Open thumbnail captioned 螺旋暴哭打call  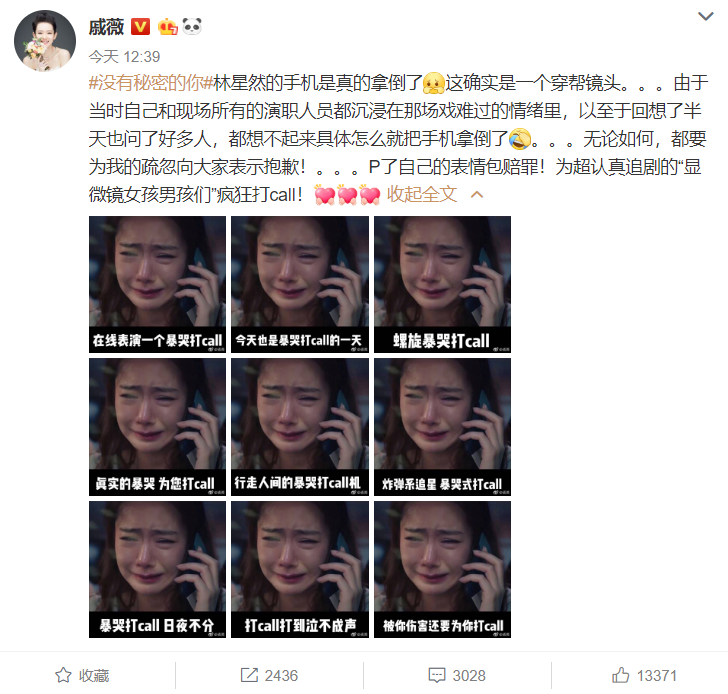point(442,284)
